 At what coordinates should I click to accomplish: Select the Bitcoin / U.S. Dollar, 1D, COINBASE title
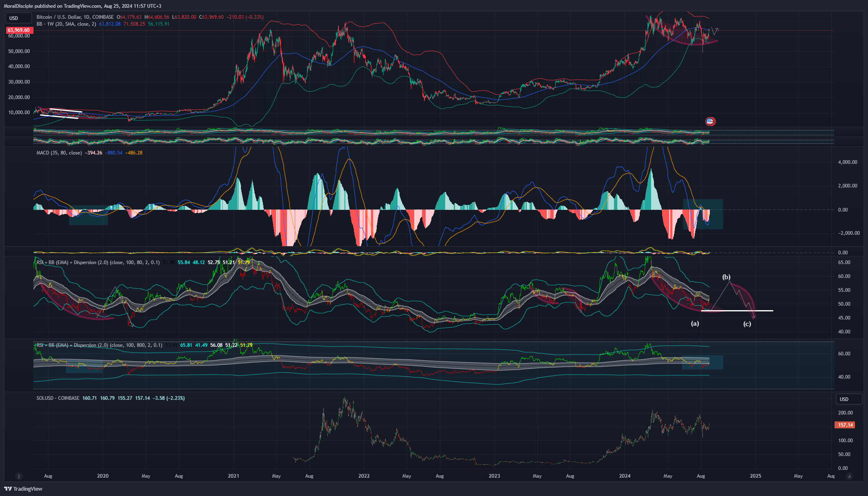pyautogui.click(x=75, y=17)
